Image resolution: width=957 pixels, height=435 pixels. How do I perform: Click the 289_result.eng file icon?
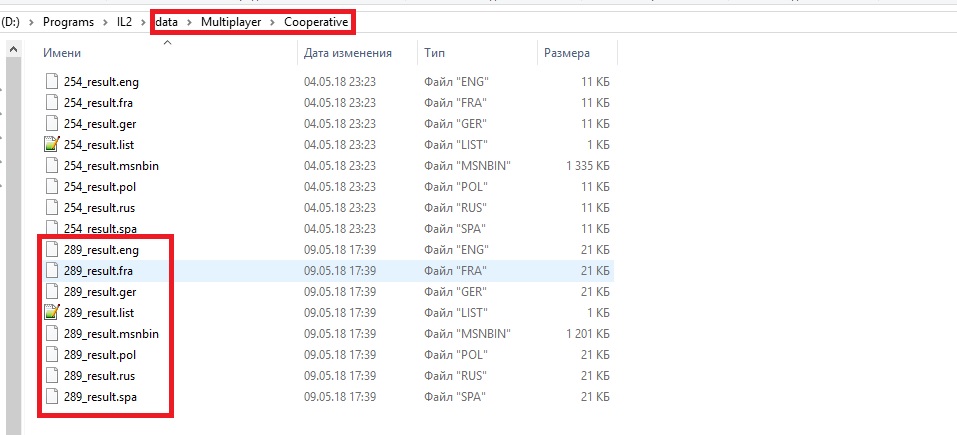tap(52, 250)
